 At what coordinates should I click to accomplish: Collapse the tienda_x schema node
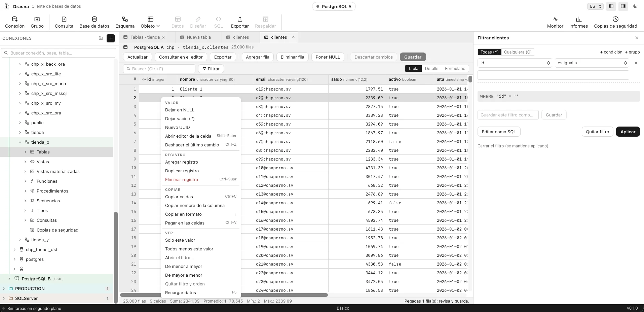pyautogui.click(x=20, y=142)
